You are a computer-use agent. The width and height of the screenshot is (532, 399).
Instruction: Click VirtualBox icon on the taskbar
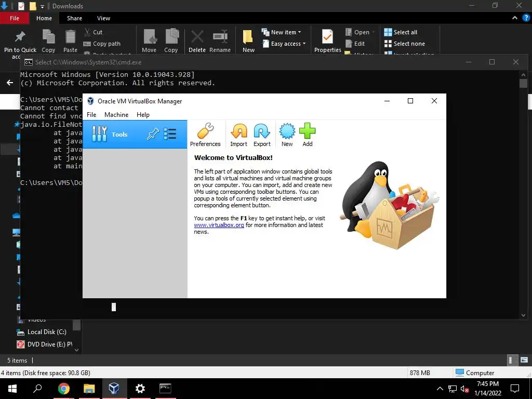tap(114, 388)
